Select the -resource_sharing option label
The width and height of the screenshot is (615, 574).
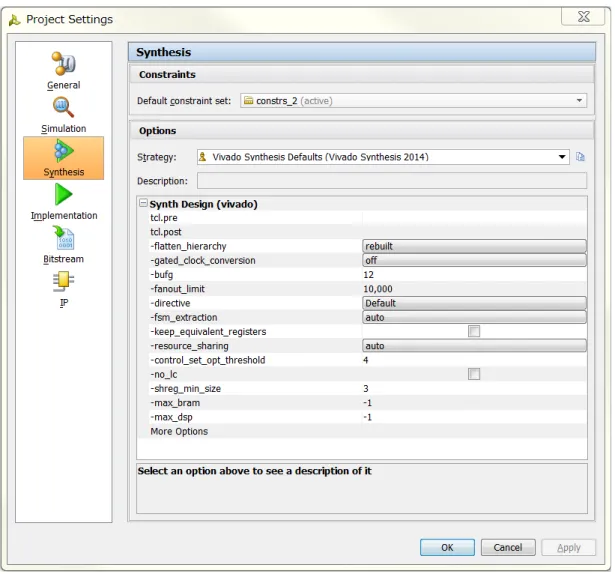[x=189, y=346]
